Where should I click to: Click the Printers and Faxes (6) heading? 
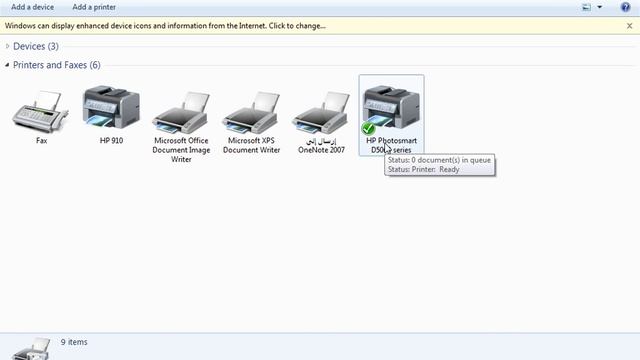point(57,65)
